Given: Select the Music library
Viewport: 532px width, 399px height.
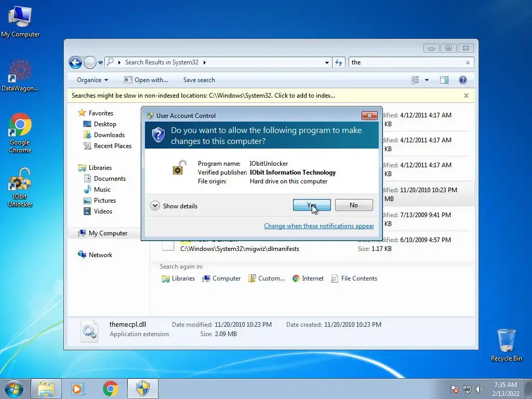Looking at the screenshot, I should click(97, 189).
